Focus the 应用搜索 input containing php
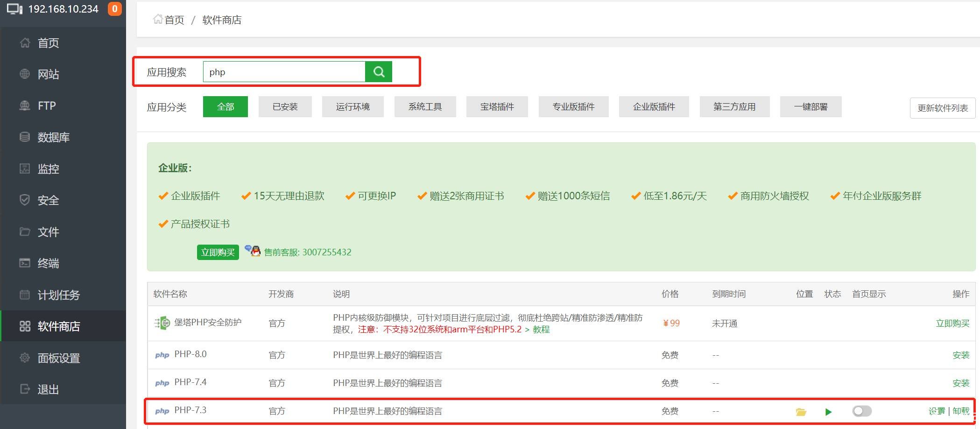The width and height of the screenshot is (980, 429). (284, 72)
